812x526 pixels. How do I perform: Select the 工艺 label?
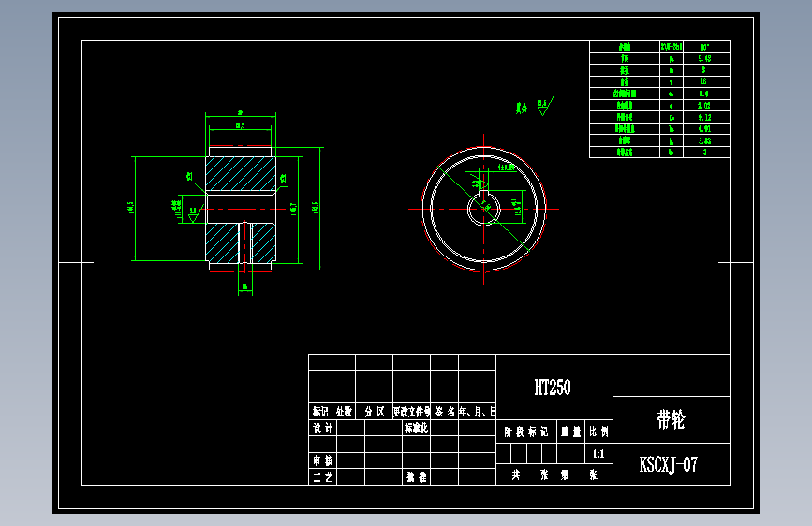322,477
